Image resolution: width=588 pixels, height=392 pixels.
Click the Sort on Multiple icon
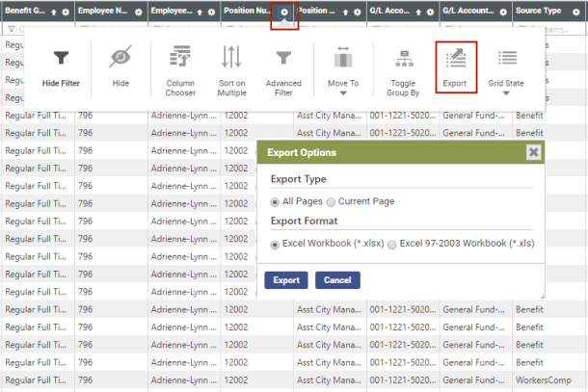pyautogui.click(x=230, y=60)
